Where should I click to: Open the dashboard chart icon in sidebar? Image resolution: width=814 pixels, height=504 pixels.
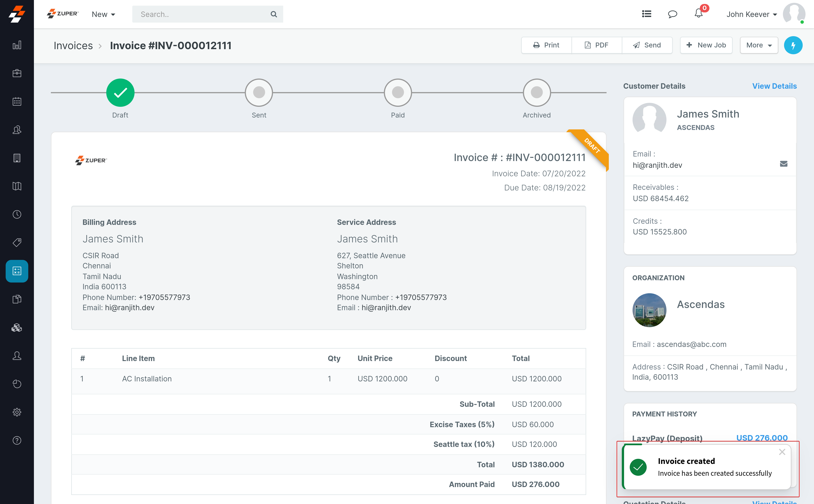tap(17, 45)
